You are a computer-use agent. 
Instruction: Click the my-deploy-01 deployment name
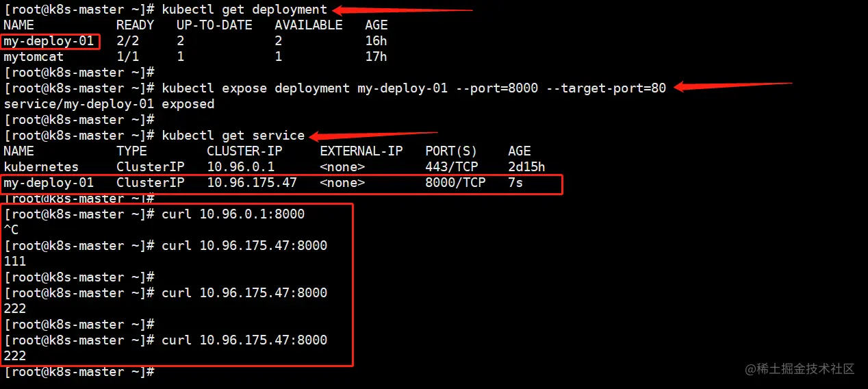(49, 41)
